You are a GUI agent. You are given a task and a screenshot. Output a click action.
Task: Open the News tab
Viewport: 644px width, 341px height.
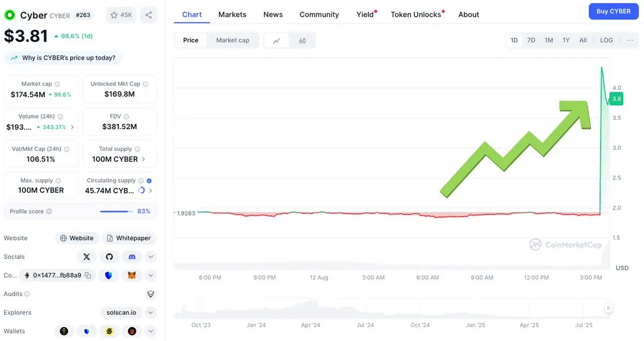(273, 14)
